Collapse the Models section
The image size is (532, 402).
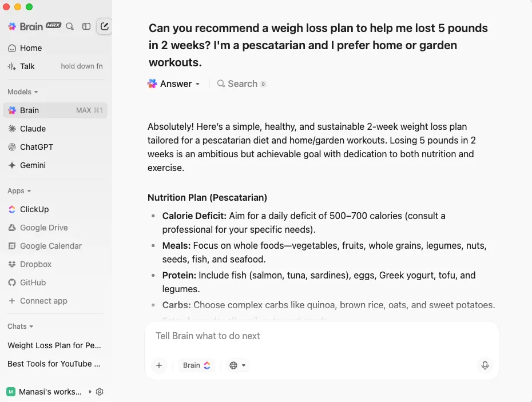tap(23, 92)
